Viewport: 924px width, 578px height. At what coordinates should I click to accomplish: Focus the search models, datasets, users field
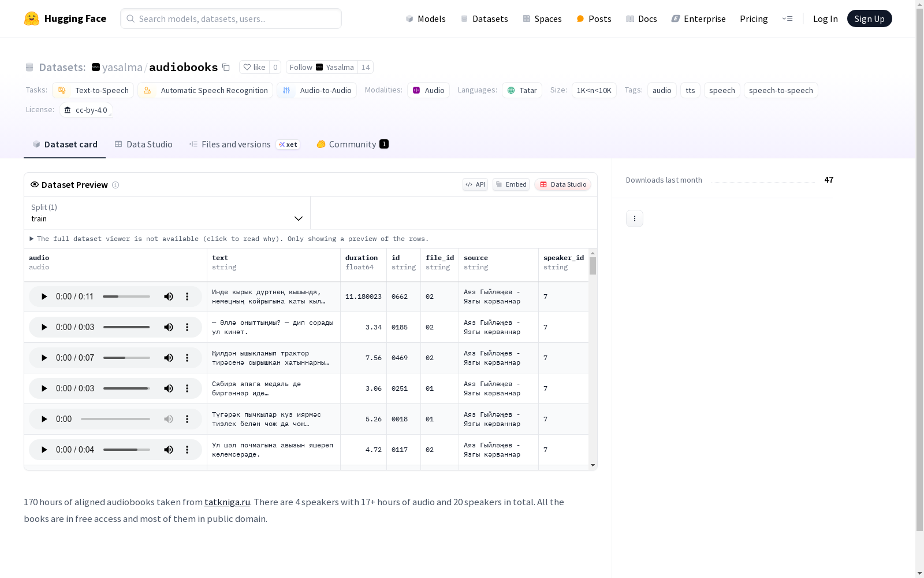point(231,18)
